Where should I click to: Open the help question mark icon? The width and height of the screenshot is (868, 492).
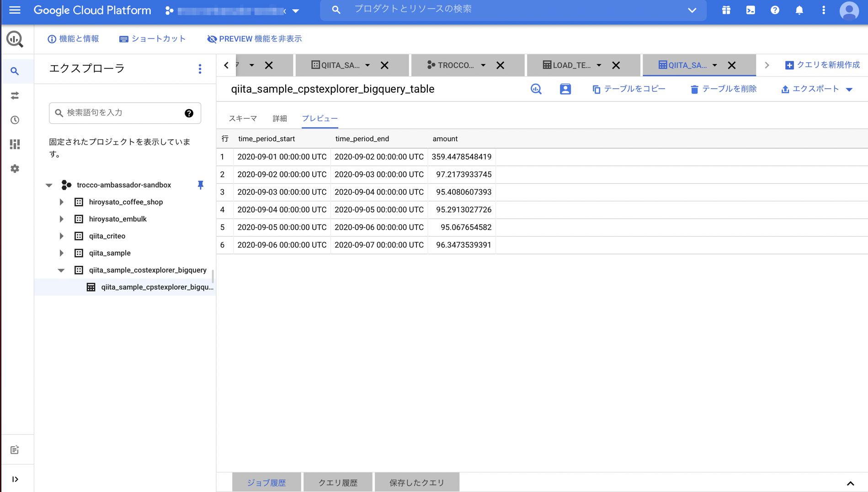[775, 10]
